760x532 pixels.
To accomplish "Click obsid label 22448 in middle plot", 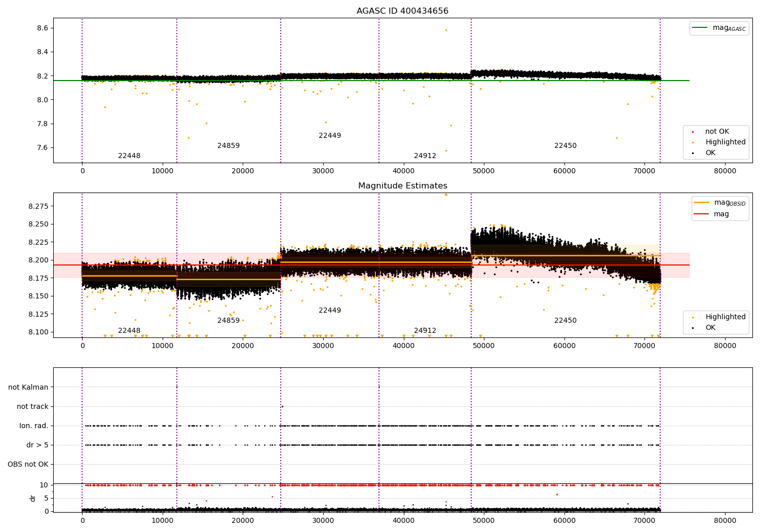I will 129,331.
